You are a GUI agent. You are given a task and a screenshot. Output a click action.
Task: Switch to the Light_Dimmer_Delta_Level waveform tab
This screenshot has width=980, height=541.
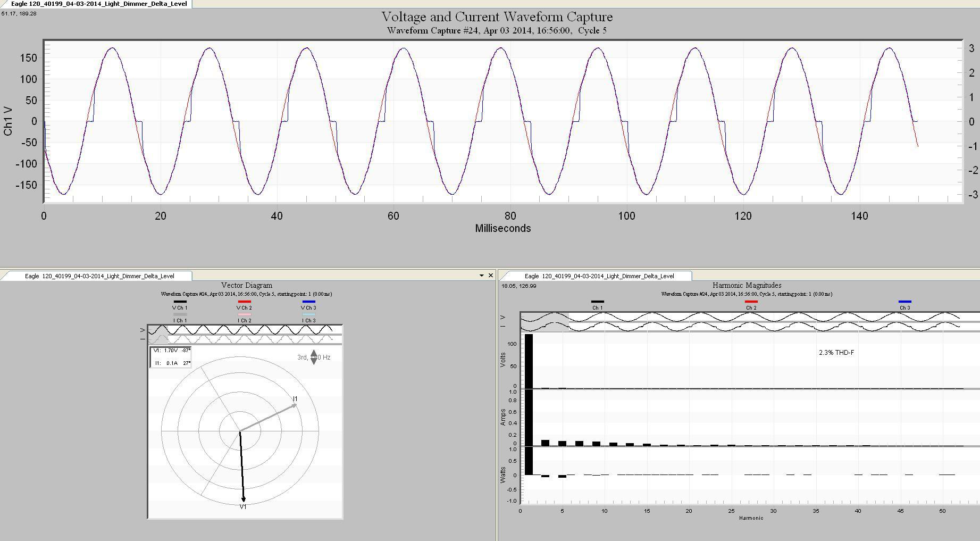(95, 3)
